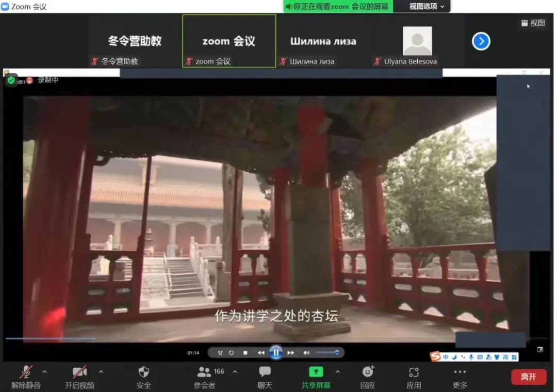The width and height of the screenshot is (557, 392).
Task: Select the Шилина лиза participant tile
Action: point(323,41)
